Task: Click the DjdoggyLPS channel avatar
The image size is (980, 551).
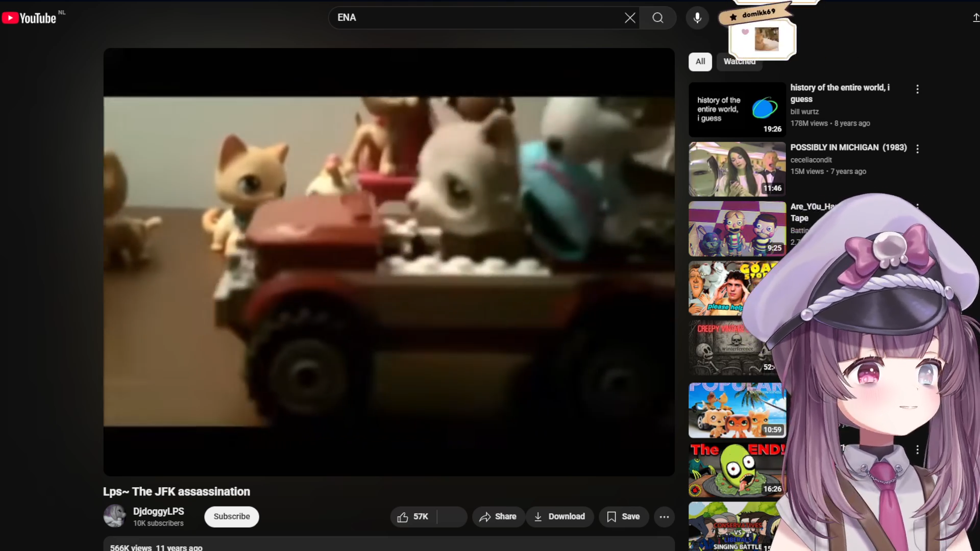Action: [115, 516]
